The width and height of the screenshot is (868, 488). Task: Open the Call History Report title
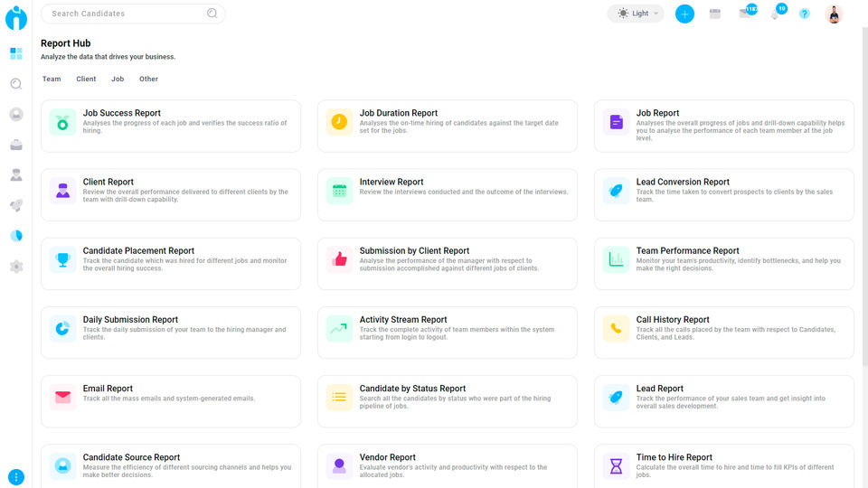click(x=673, y=320)
